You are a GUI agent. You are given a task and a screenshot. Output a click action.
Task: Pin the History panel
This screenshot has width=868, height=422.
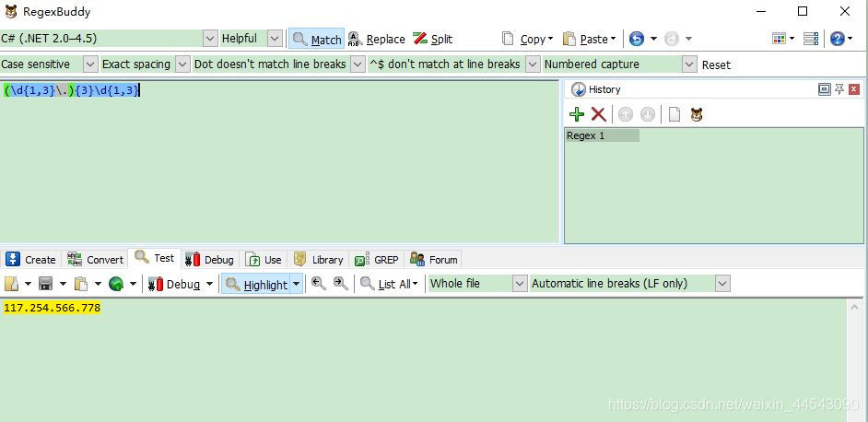839,89
